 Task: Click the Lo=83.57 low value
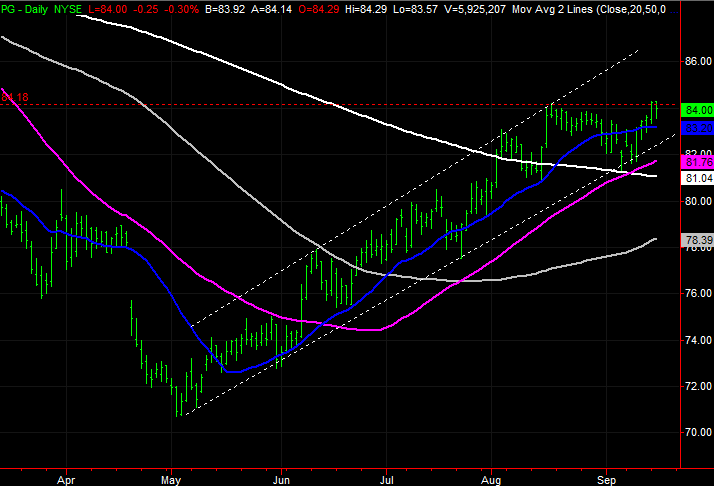pyautogui.click(x=415, y=9)
